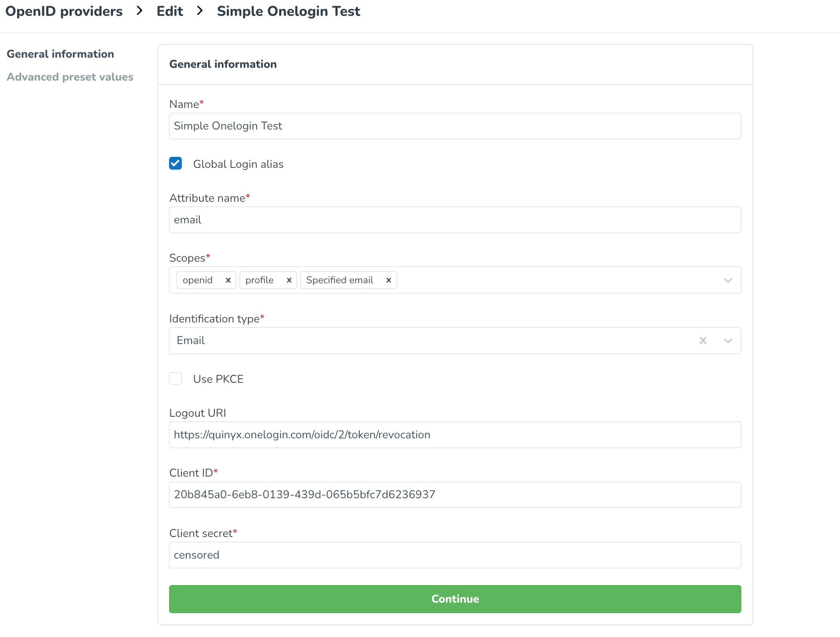Click the profile scope tag label

click(259, 280)
